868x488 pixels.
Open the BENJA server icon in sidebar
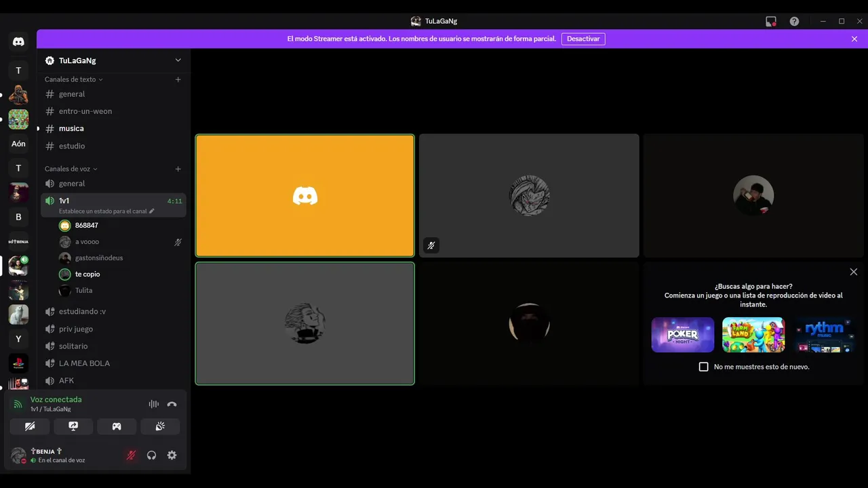point(18,241)
